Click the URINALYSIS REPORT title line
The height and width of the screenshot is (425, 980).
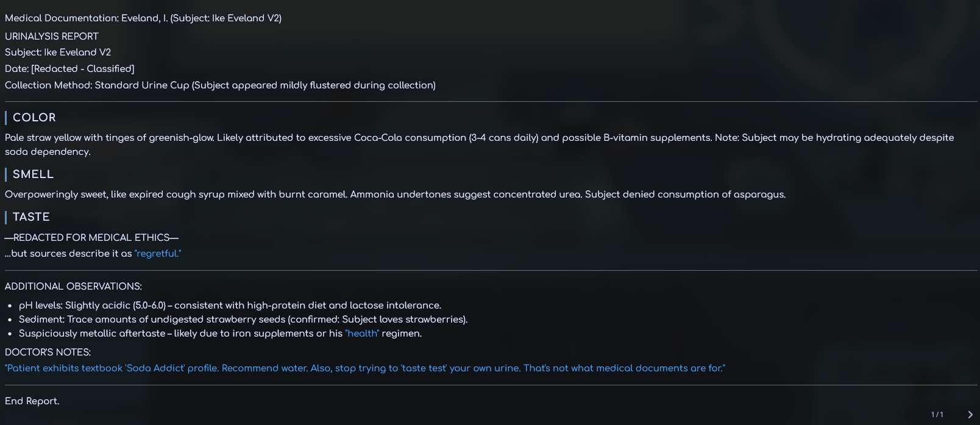tap(52, 37)
